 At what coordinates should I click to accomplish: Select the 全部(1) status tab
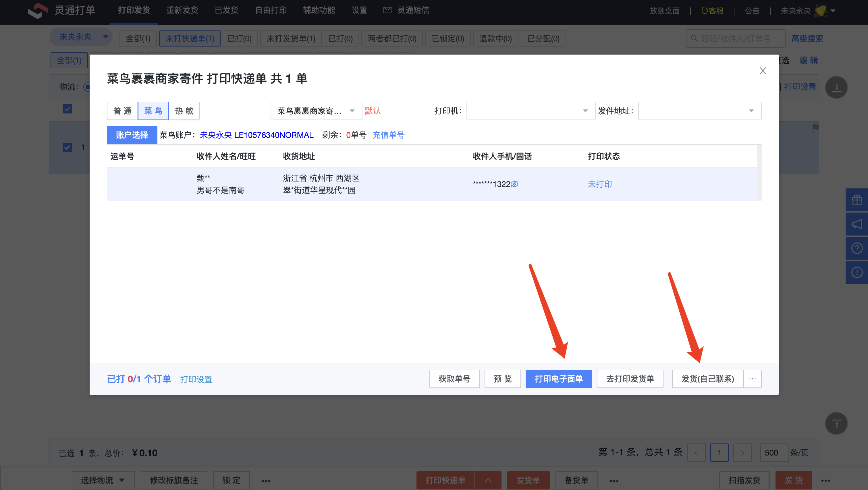[138, 38]
